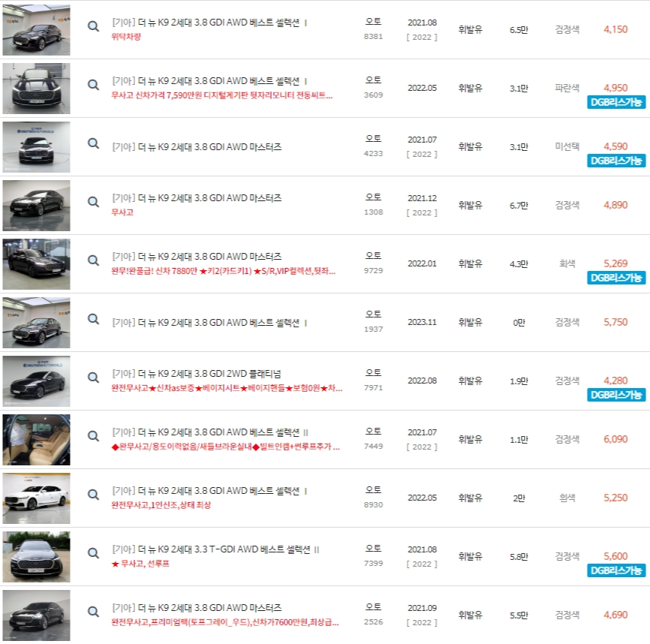Viewport: 650px width, 644px height.
Task: Click magnifier icon on the 2WD 플래티넘 listing
Action: 93,378
